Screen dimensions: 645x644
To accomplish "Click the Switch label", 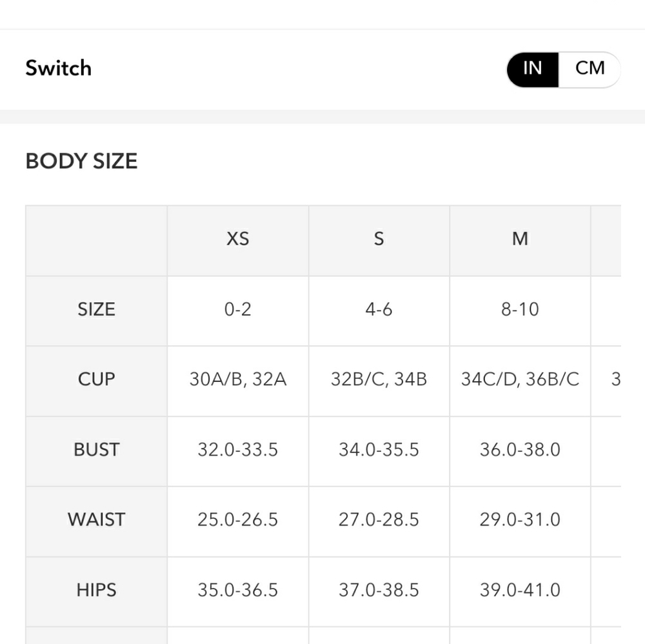I will 59,68.
